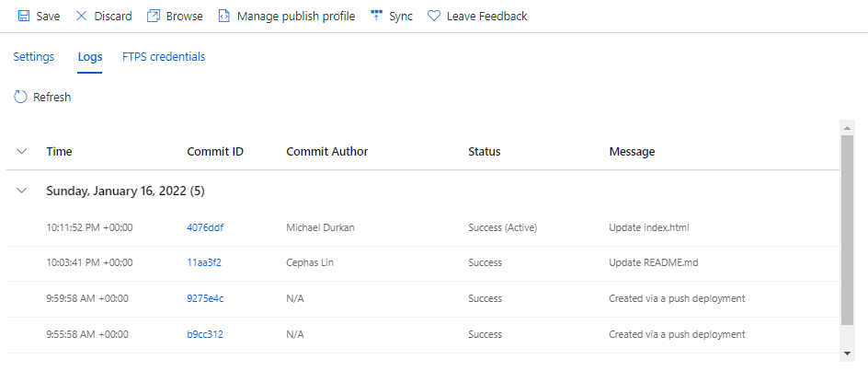Click the Save disk icon
This screenshot has width=868, height=371.
[x=24, y=16]
